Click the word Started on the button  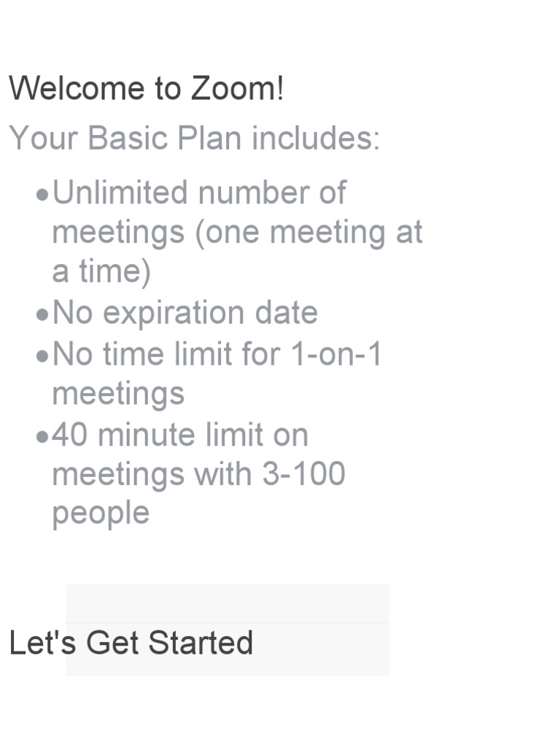(201, 643)
